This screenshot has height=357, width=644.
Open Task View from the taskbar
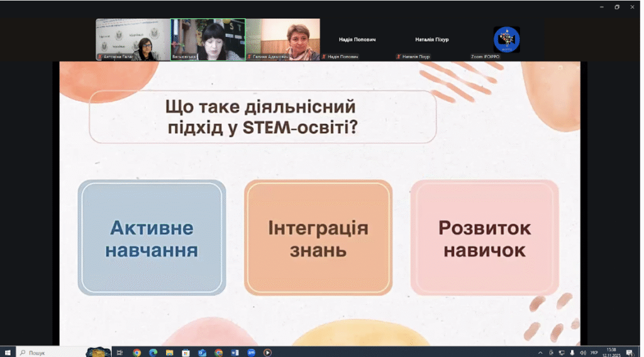click(x=120, y=353)
